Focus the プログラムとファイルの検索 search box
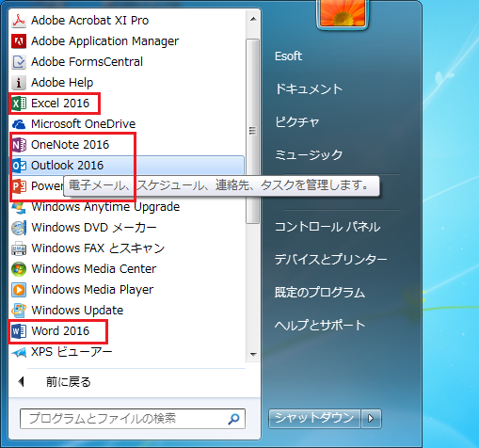The height and width of the screenshot is (448, 479). pyautogui.click(x=133, y=419)
